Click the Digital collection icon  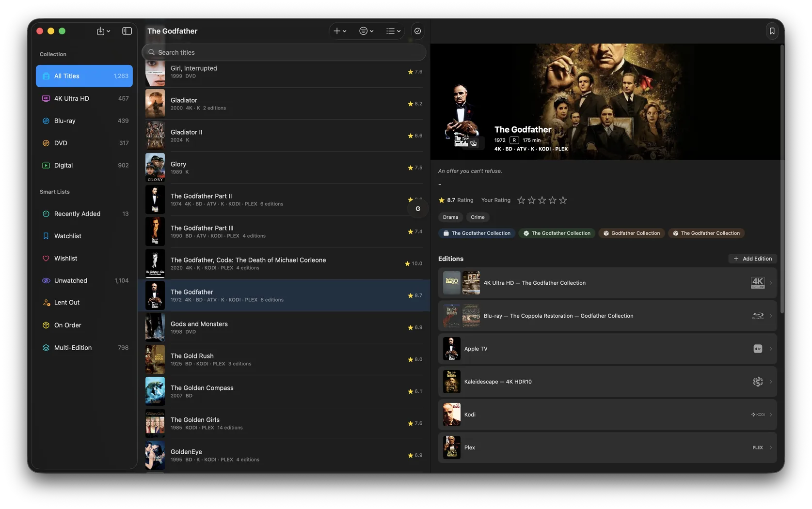(x=46, y=165)
